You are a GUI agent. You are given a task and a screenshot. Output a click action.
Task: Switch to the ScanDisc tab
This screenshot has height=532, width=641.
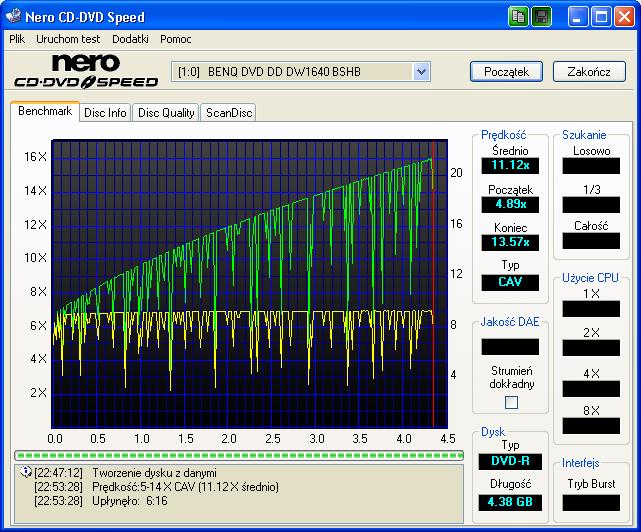tap(229, 113)
